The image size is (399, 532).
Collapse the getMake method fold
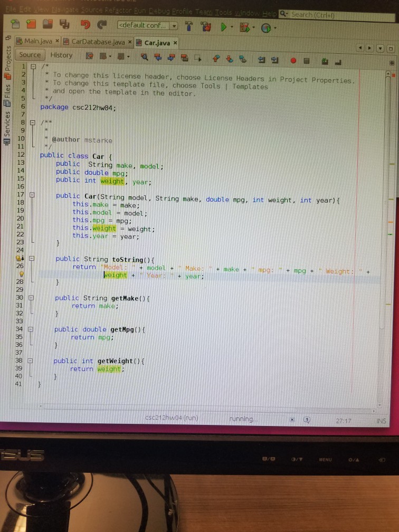point(31,298)
